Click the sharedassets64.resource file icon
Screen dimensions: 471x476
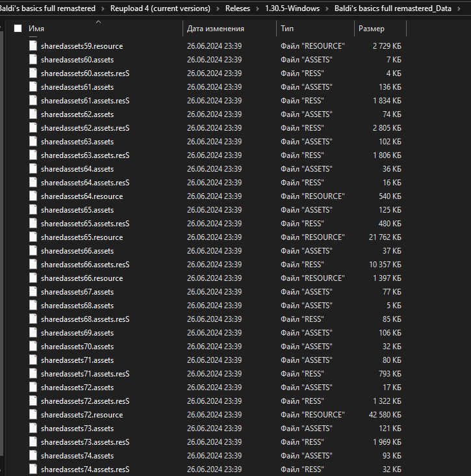[x=33, y=196]
